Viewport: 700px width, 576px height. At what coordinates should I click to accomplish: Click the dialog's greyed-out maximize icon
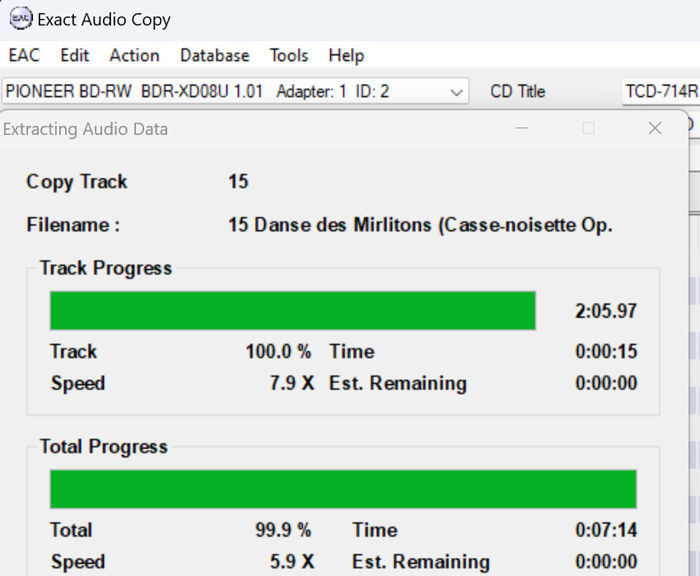(x=588, y=129)
